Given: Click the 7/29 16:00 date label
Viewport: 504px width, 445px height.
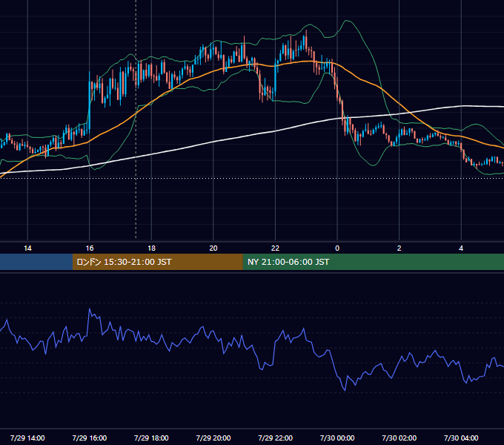Looking at the screenshot, I should coord(90,438).
